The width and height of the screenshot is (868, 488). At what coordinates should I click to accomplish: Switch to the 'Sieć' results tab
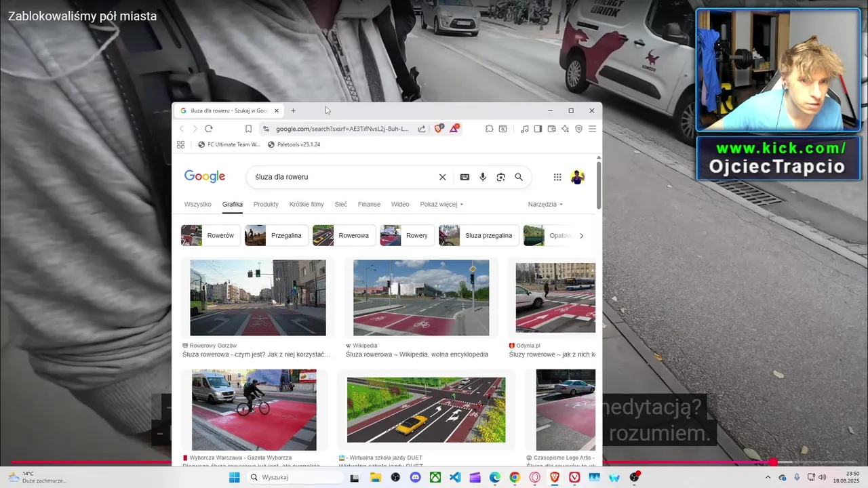click(x=340, y=204)
